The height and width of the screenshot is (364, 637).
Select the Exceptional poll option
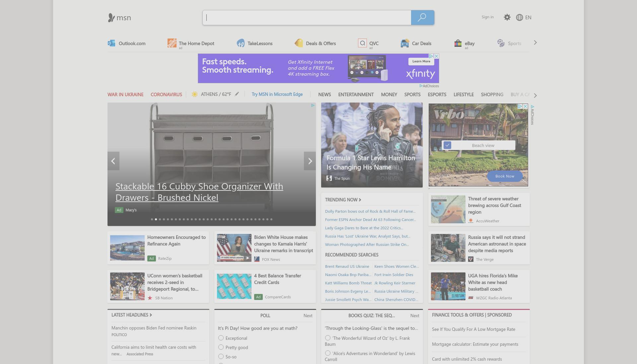coord(221,338)
